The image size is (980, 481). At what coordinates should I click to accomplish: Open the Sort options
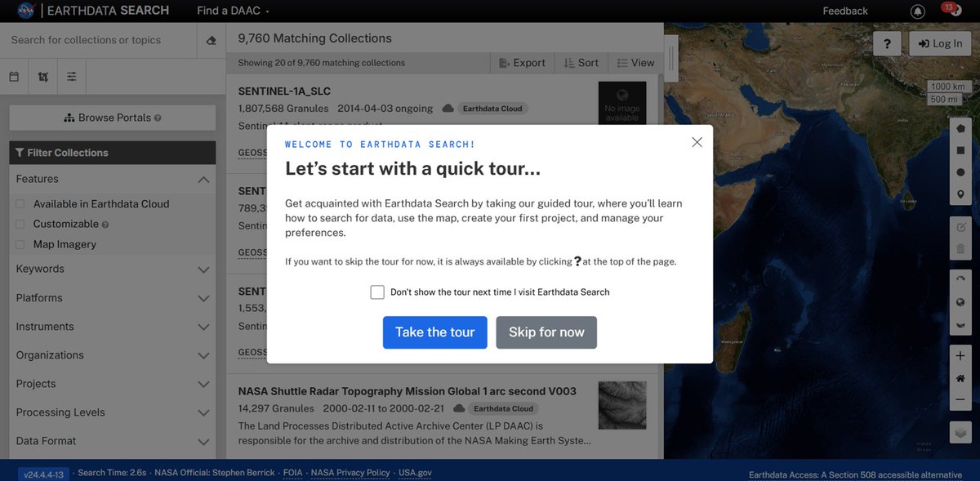581,62
